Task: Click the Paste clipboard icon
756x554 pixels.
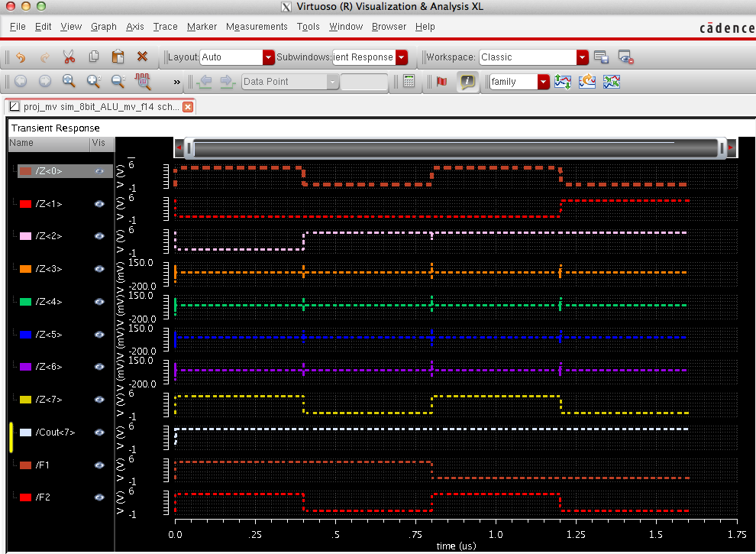Action: 118,57
